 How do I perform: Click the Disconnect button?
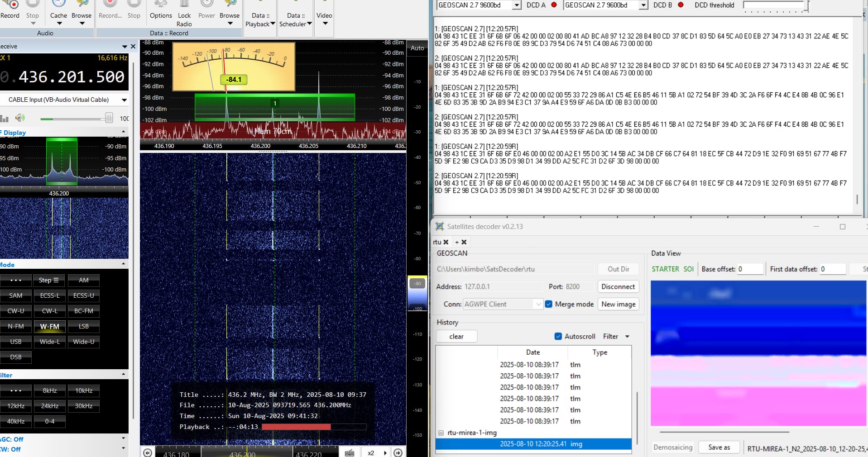click(618, 286)
